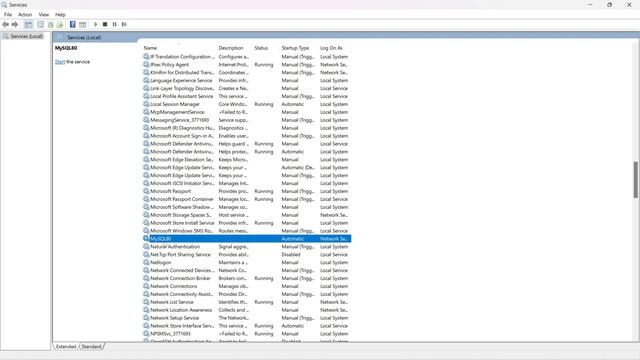Sort by the Status column header
This screenshot has height=360, width=640.
[261, 48]
